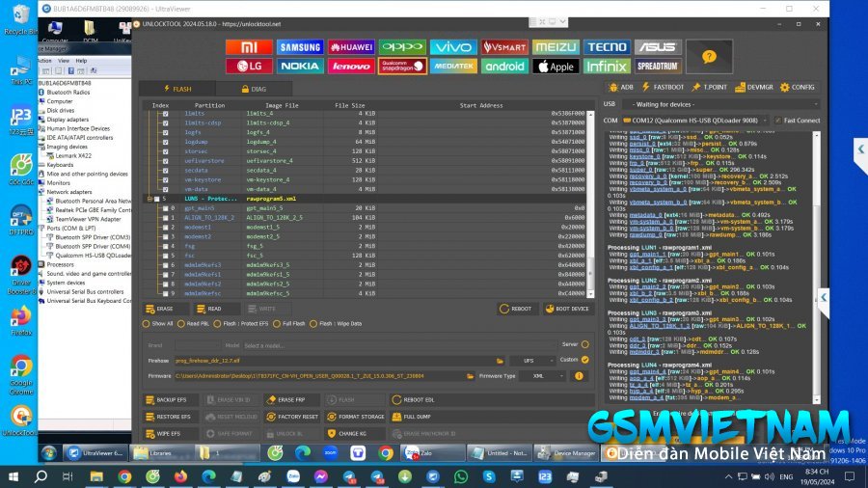The image size is (868, 488).
Task: Check the modemst1 partition checkbox
Action: [165, 228]
